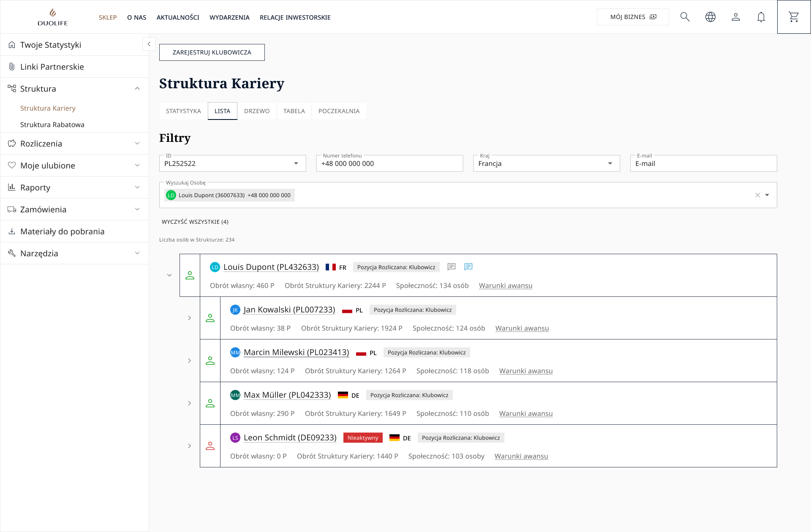
Task: Open the shopping cart icon
Action: tap(794, 17)
